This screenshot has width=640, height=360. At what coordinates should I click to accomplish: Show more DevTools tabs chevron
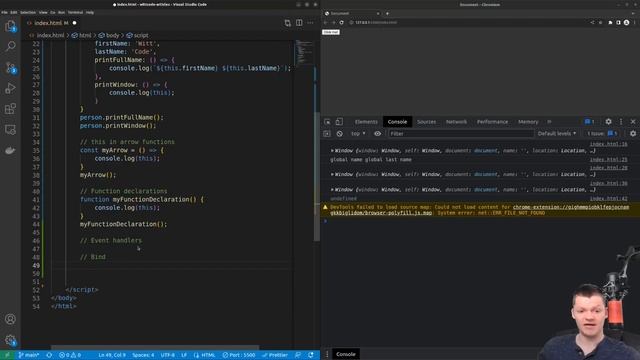click(x=549, y=122)
